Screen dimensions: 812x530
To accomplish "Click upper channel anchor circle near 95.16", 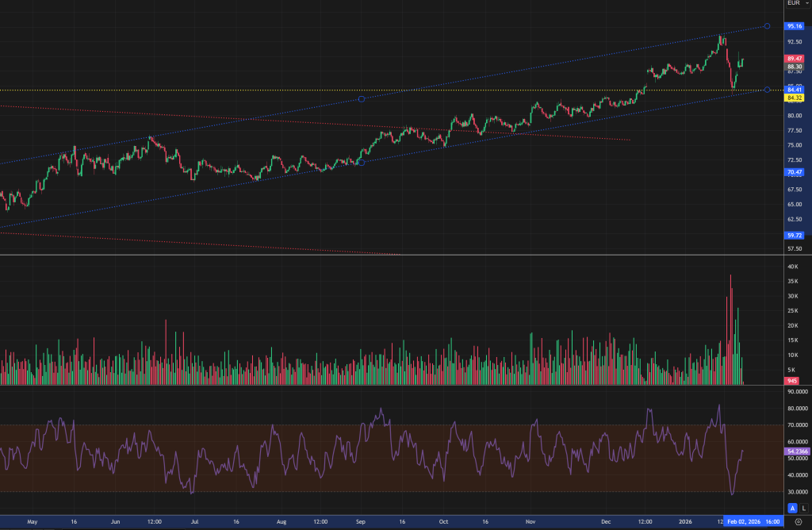I will click(767, 26).
